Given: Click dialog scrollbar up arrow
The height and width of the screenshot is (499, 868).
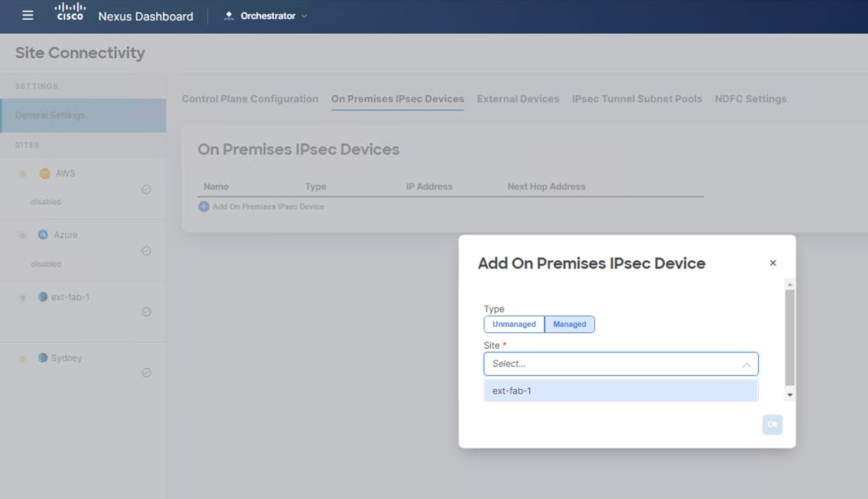Looking at the screenshot, I should (790, 284).
